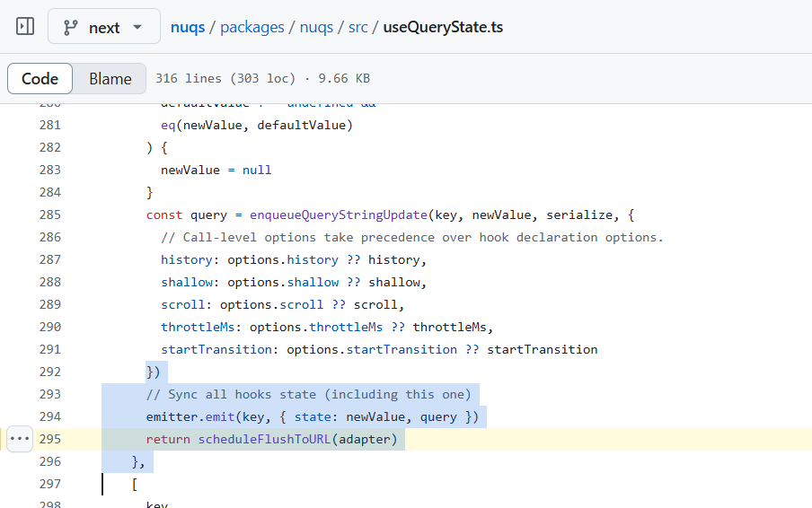Select line number 291

pos(50,350)
